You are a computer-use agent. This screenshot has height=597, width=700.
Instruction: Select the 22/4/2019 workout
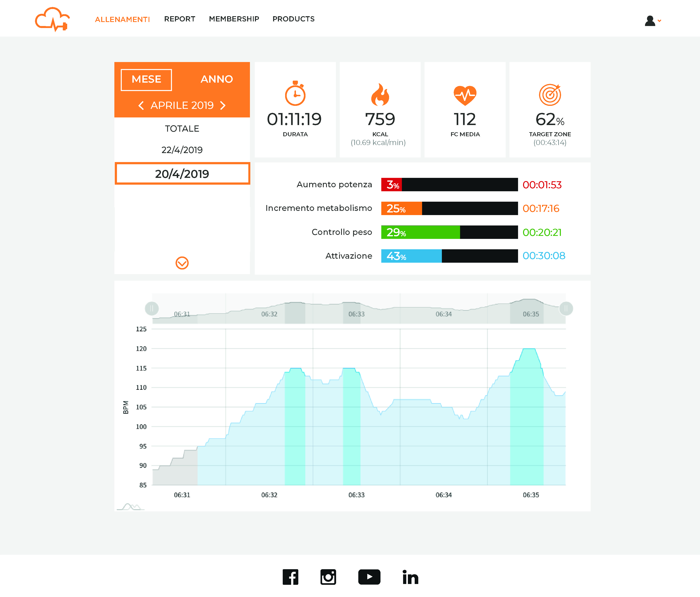[x=182, y=150]
